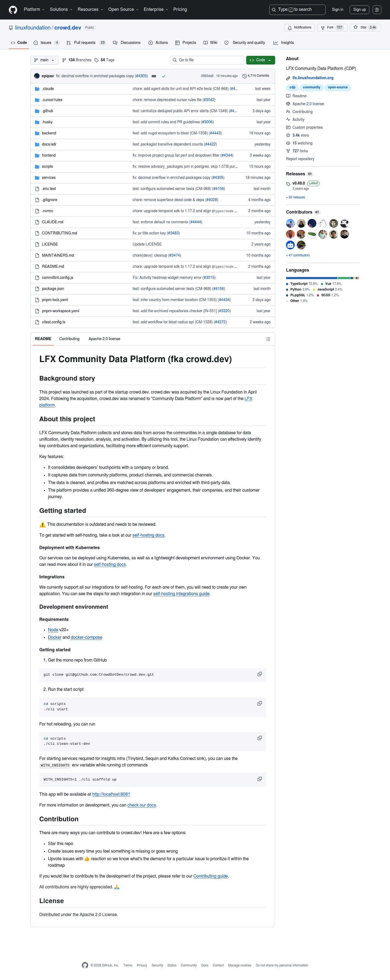Open the epipav author avatar
The width and height of the screenshot is (390, 980).
(37, 76)
